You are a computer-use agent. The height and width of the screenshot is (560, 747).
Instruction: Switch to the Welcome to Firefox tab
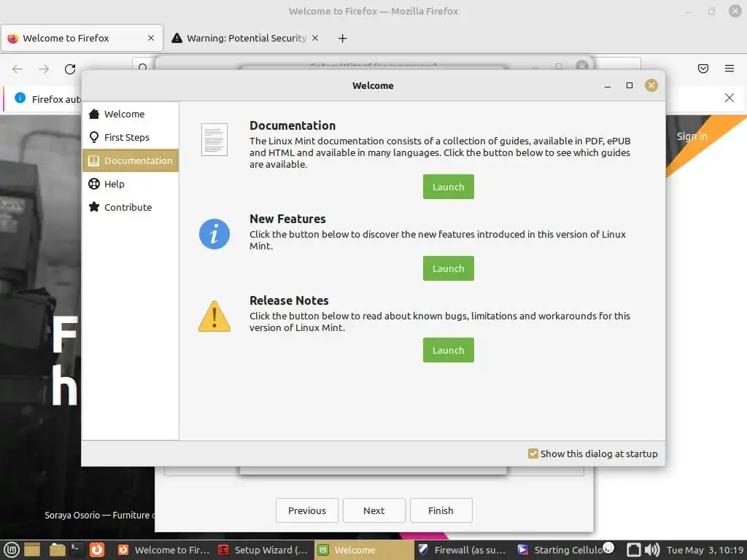coord(82,38)
